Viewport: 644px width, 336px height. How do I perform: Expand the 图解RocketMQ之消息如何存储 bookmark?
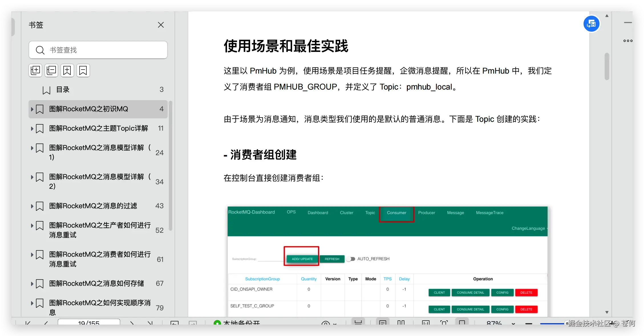[x=32, y=284]
